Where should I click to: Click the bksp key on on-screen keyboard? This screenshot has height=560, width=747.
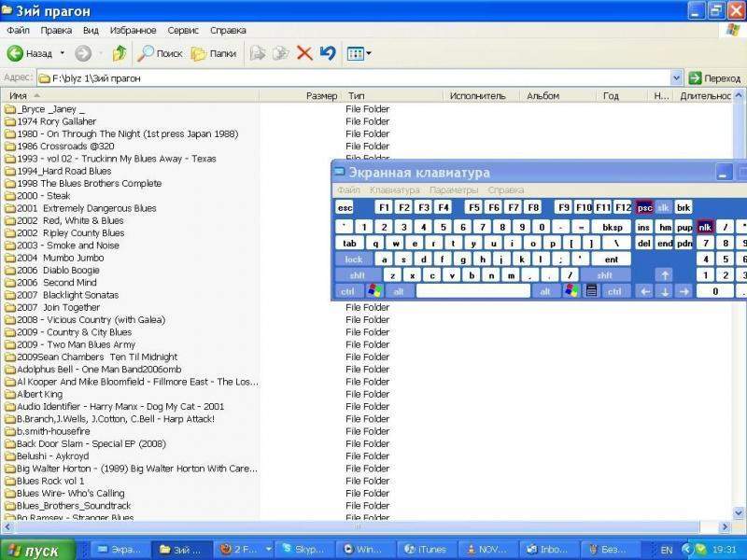(x=613, y=227)
